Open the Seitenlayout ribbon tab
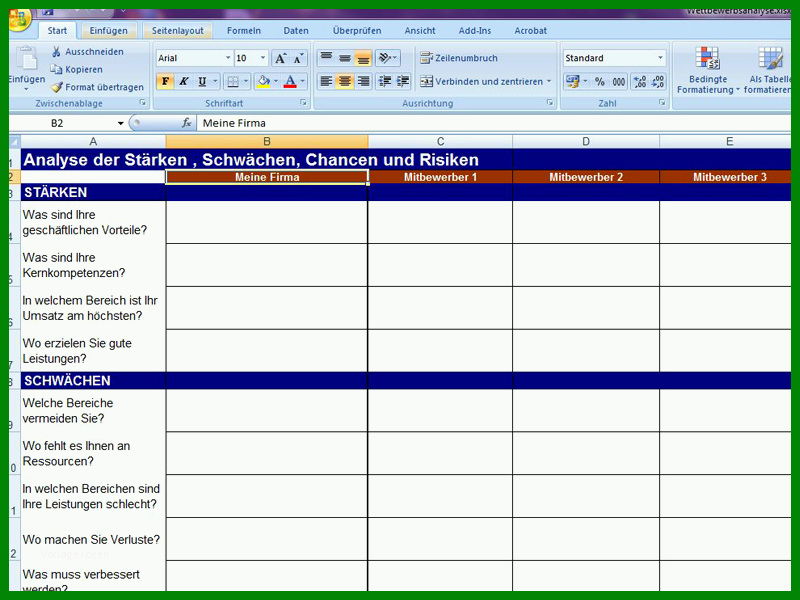This screenshot has height=600, width=800. 178,31
